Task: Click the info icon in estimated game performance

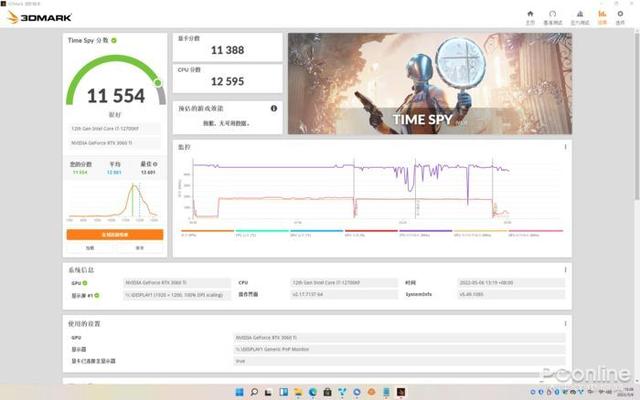Action: coord(273,108)
